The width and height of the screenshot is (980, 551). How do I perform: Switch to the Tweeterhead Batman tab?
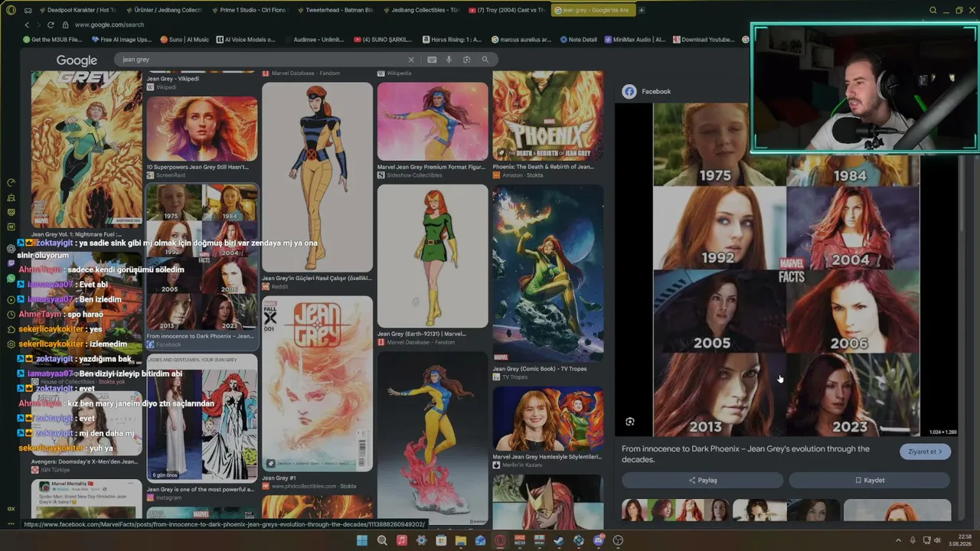click(334, 10)
